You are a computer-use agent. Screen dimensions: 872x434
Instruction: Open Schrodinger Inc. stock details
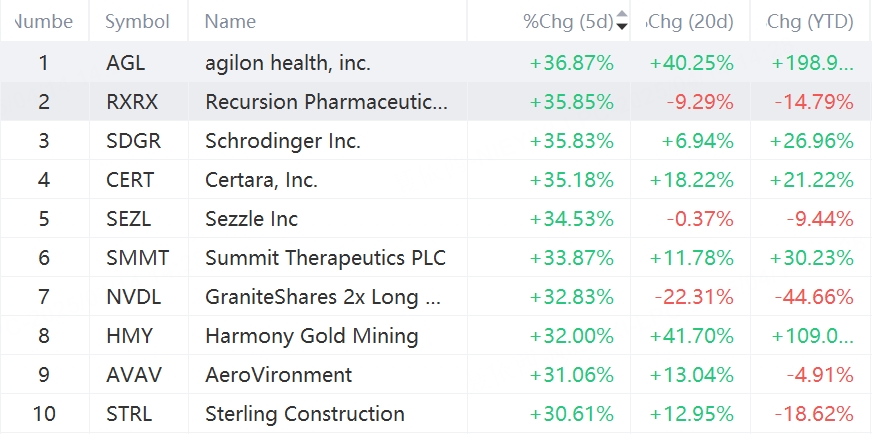(x=282, y=141)
